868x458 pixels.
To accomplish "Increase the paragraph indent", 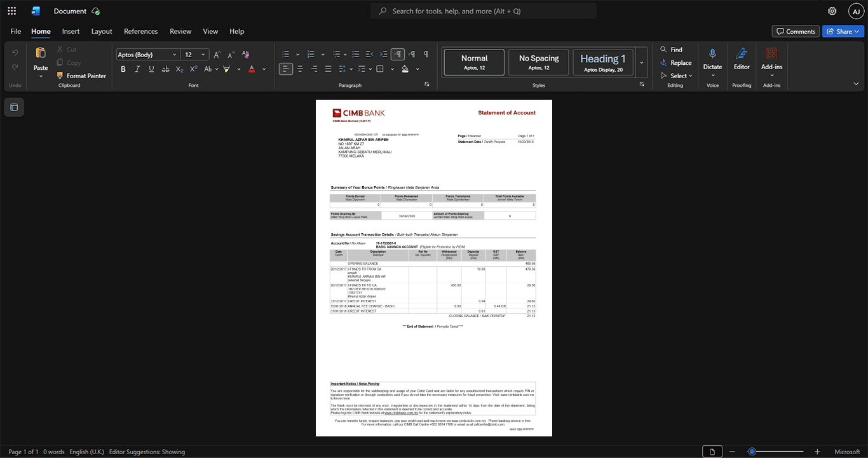I will coord(384,55).
